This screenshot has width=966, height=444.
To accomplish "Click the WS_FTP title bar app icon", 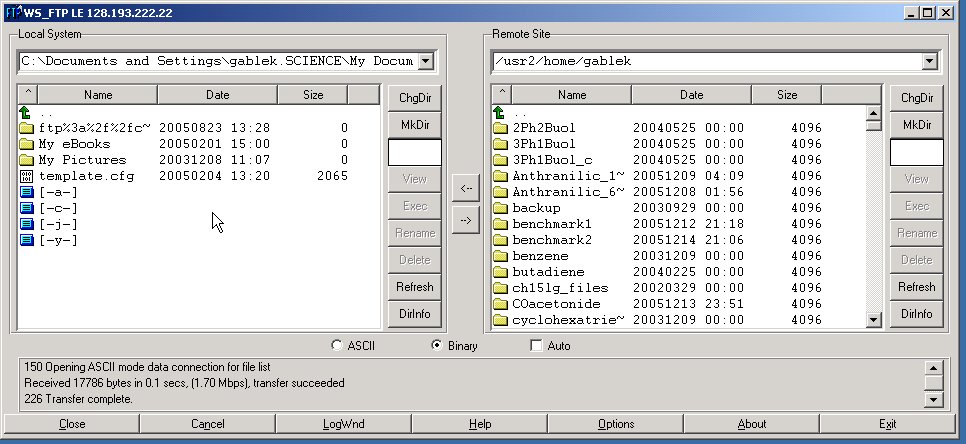I will click(12, 12).
